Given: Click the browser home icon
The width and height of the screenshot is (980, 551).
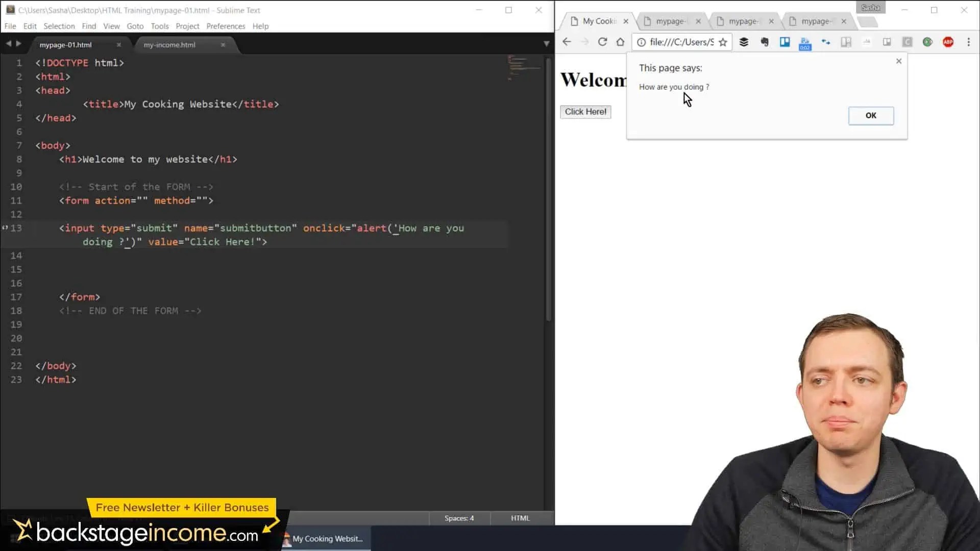Looking at the screenshot, I should [x=620, y=42].
